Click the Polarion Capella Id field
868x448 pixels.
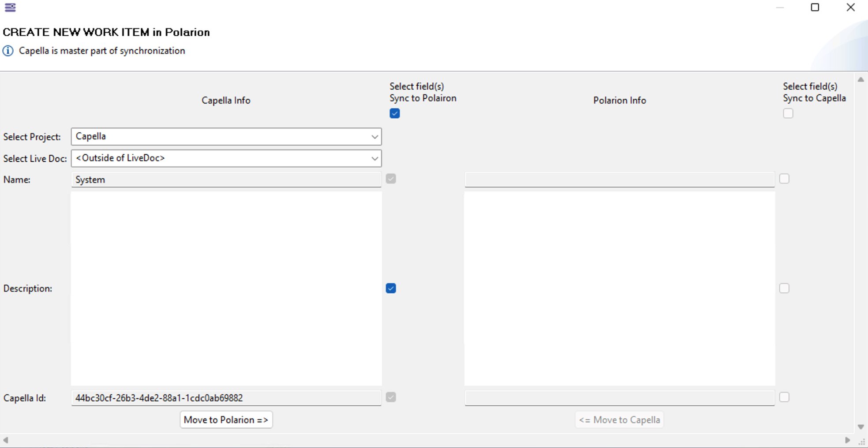tap(620, 398)
